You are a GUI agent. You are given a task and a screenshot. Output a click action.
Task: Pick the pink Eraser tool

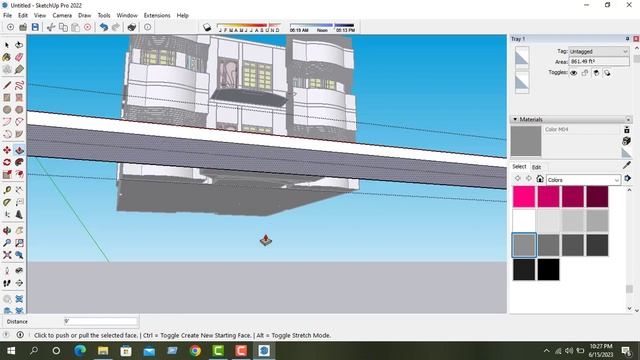19,57
